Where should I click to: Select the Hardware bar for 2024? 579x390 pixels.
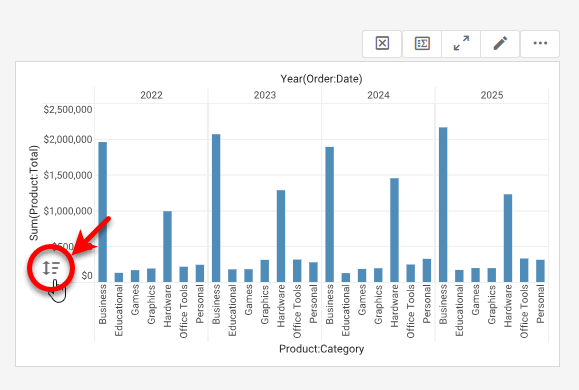pos(394,230)
